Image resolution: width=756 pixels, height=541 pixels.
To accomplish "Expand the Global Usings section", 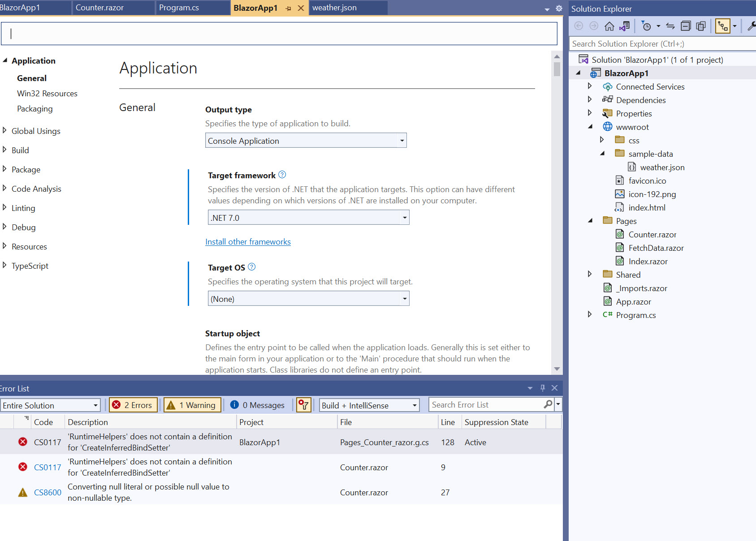I will click(4, 130).
